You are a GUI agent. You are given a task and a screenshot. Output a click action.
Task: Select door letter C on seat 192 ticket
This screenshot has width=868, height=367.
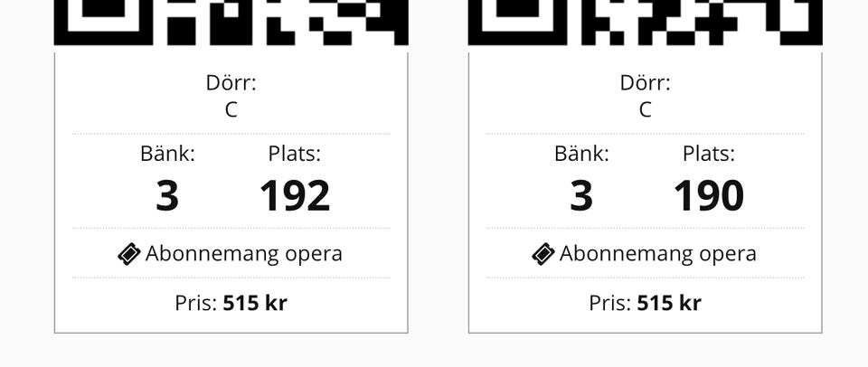tap(231, 109)
